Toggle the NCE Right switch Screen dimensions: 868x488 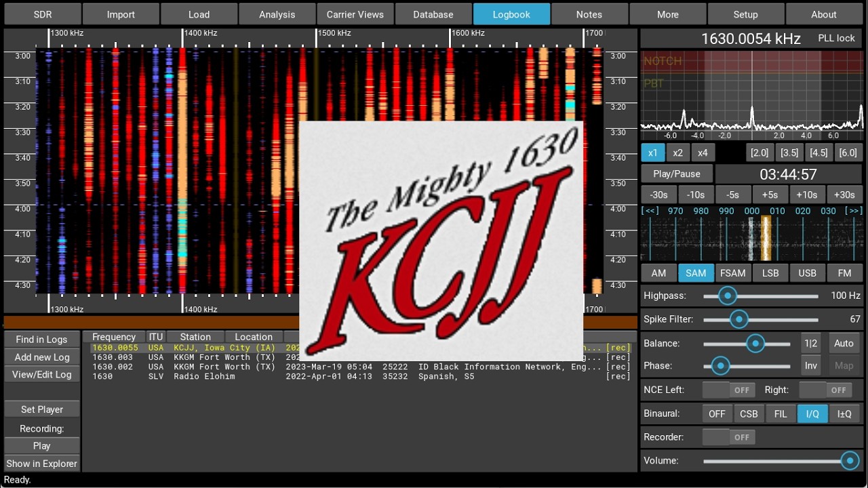pyautogui.click(x=826, y=390)
